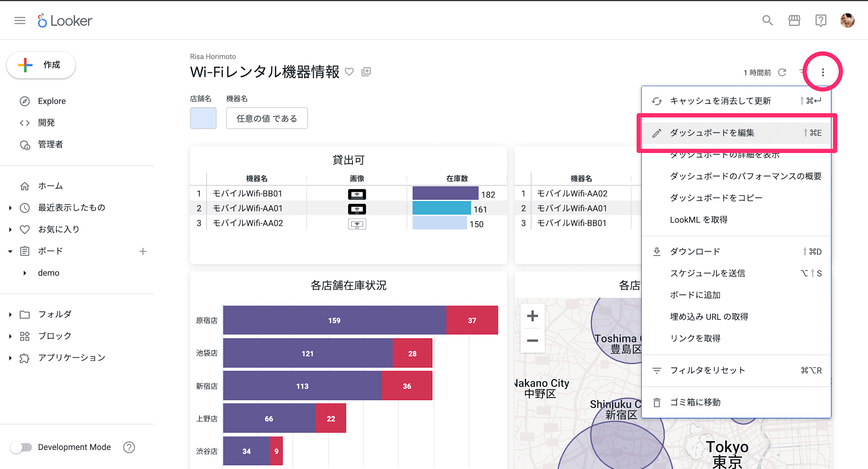Click the 150 stock bar for AA02
Viewport: 868px width, 469px height.
[440, 223]
